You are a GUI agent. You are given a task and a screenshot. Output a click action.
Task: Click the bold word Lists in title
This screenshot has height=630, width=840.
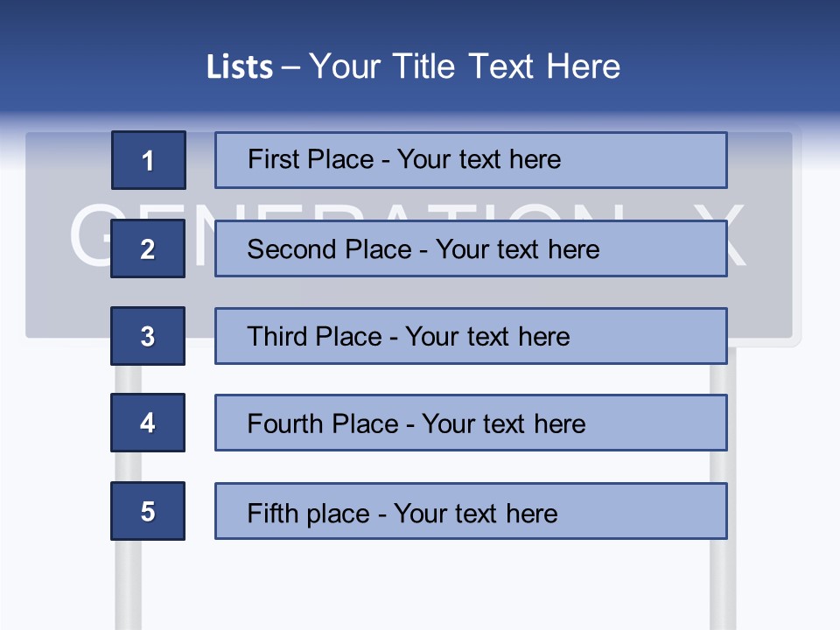(240, 67)
